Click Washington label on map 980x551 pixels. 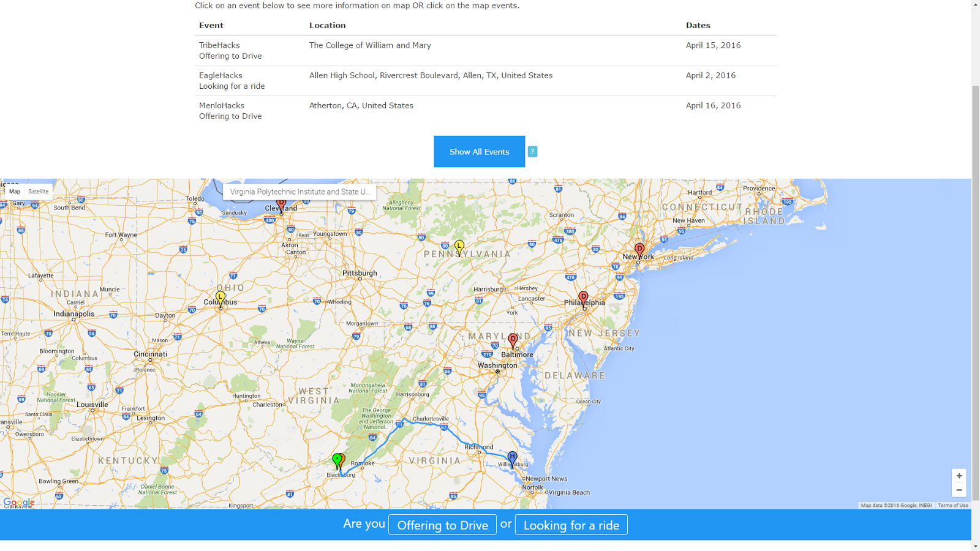pyautogui.click(x=497, y=365)
